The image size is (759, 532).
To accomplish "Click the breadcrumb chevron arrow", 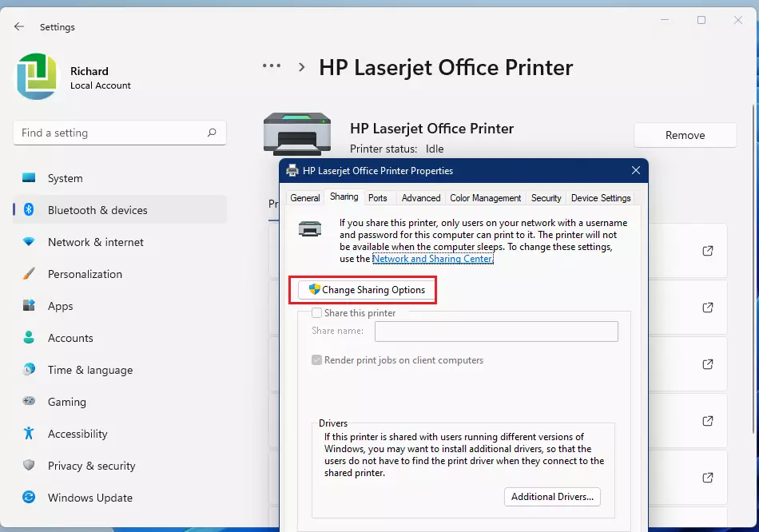I will [301, 67].
